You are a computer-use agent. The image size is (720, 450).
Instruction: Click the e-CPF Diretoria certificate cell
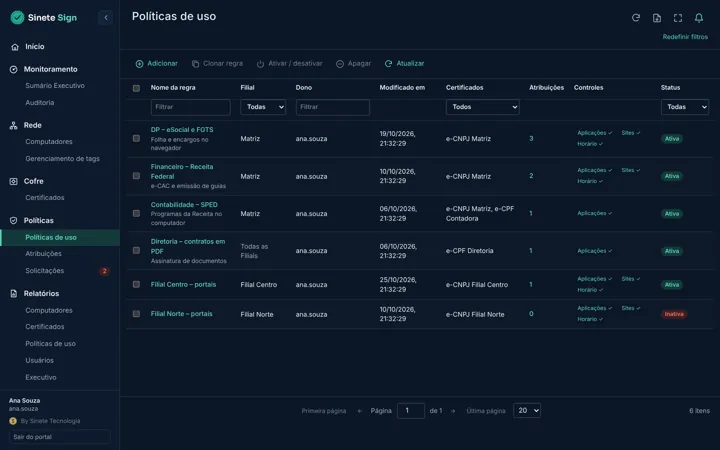pyautogui.click(x=469, y=251)
